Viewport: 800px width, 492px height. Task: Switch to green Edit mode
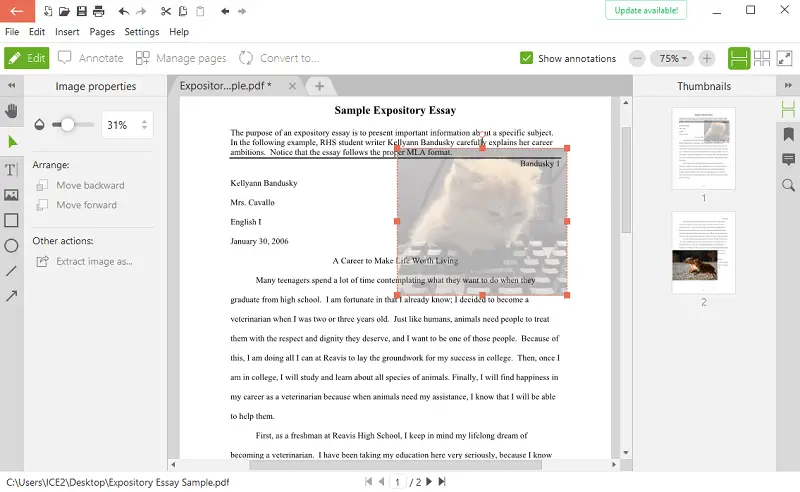(27, 58)
